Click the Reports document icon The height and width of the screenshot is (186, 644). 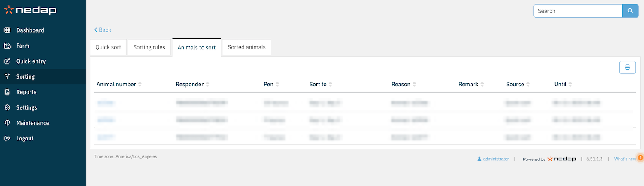(7, 92)
